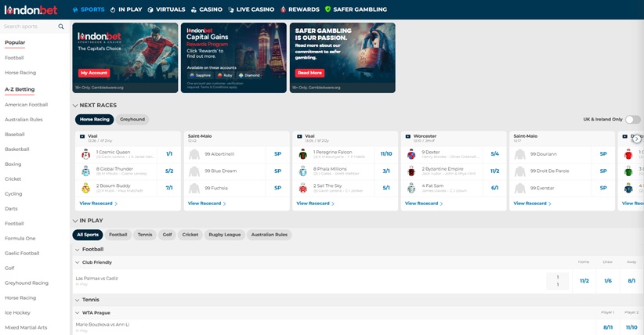Open the Virtuals menu item
Screen dimensions: 644x335
[166, 9]
